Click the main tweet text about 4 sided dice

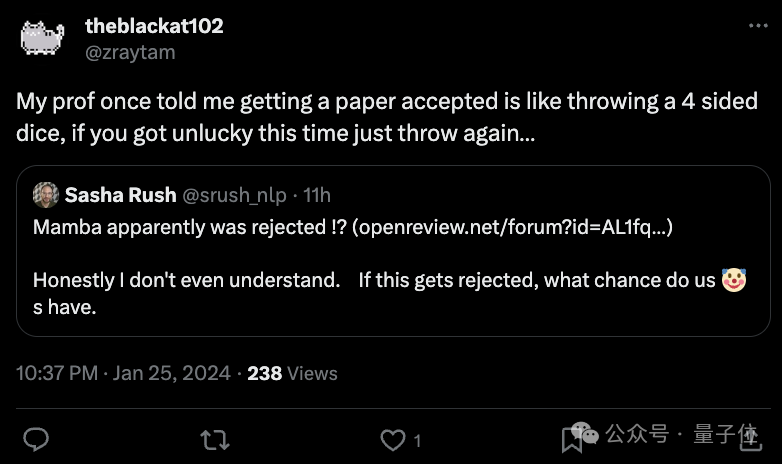(x=386, y=116)
